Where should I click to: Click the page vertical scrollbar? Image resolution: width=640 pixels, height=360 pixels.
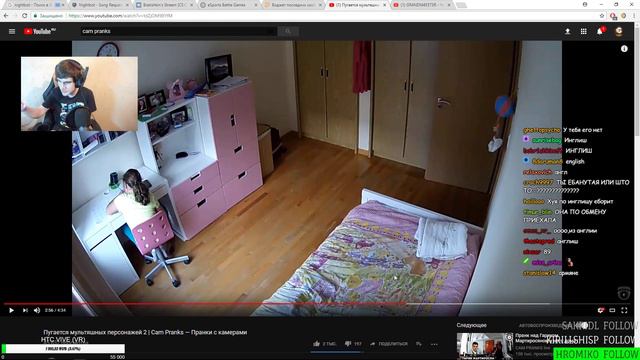pyautogui.click(x=637, y=82)
